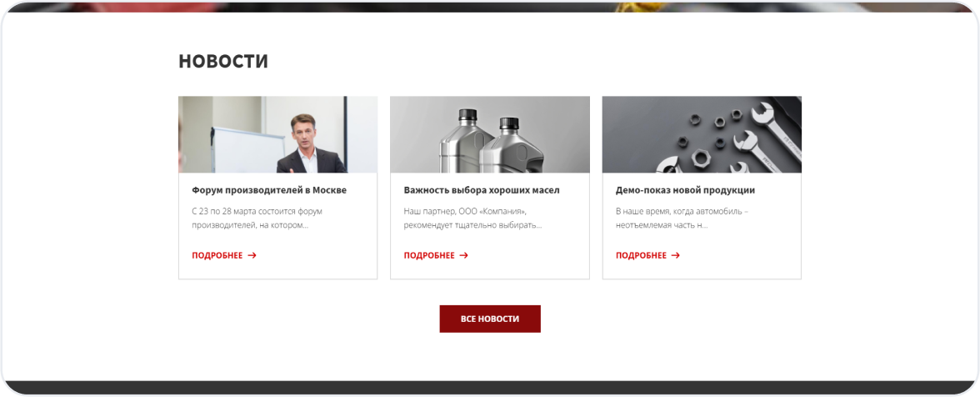Open the silver oil canisters image

point(490,134)
